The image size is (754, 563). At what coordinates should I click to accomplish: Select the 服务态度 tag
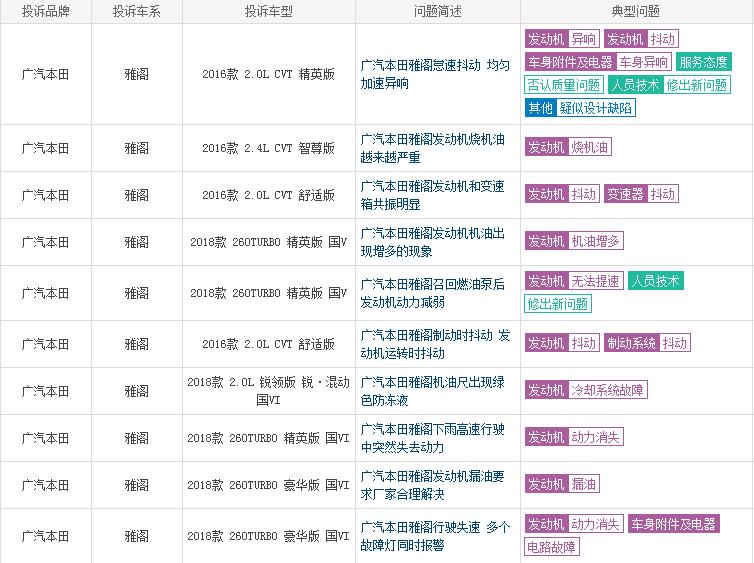coord(704,62)
